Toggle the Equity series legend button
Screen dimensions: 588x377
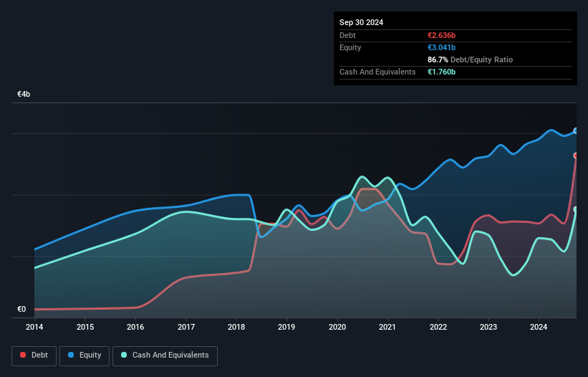pos(85,355)
